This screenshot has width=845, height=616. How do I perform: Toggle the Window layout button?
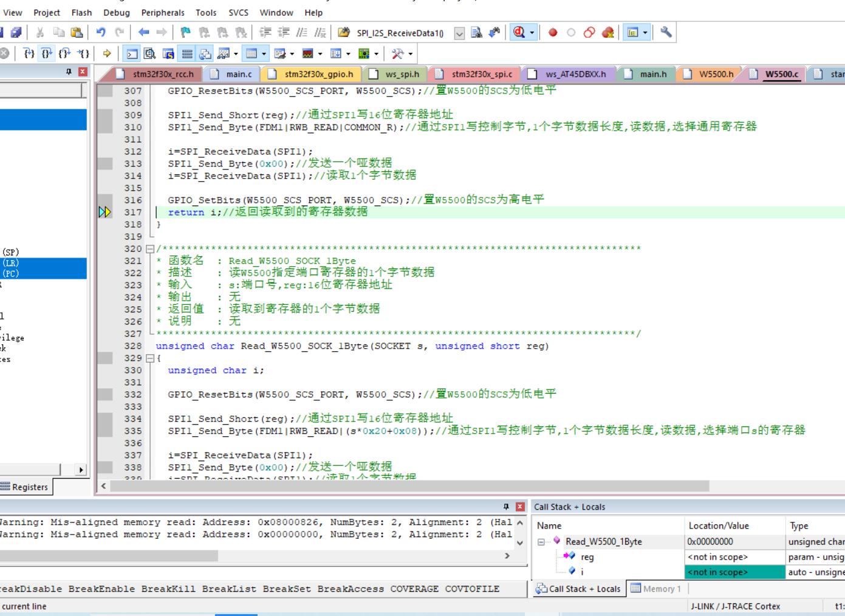(x=632, y=33)
